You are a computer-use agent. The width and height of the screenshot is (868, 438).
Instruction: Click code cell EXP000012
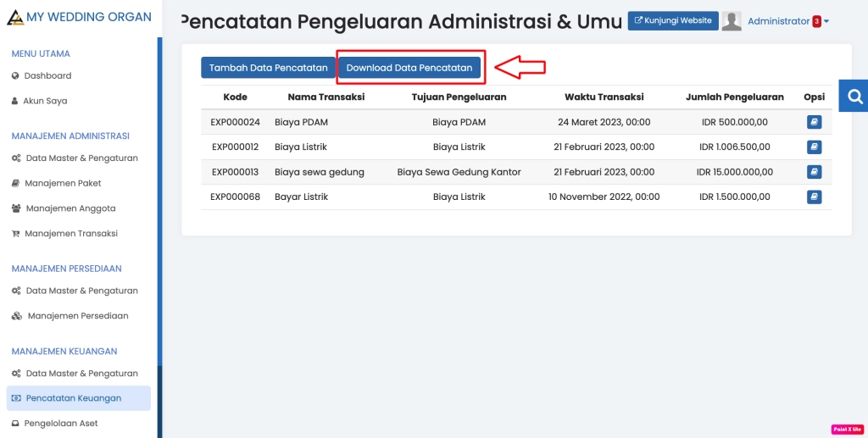pyautogui.click(x=236, y=147)
